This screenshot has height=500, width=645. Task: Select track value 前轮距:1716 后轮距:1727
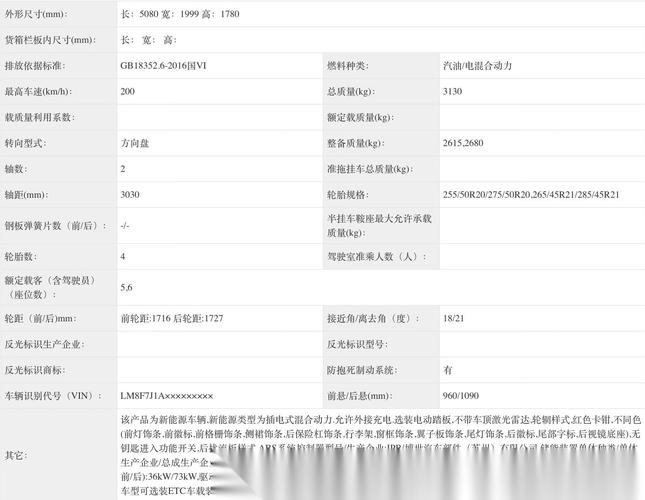click(172, 318)
